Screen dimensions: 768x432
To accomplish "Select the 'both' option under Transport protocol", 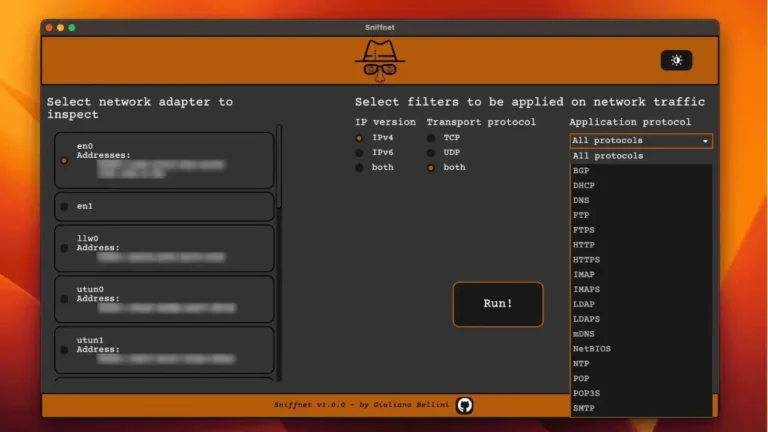I will (x=431, y=168).
